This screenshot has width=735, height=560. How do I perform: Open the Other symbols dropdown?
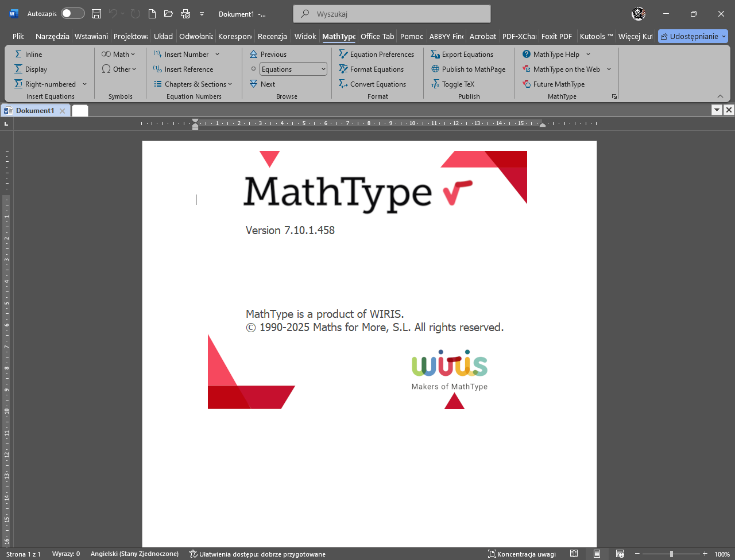pos(119,69)
